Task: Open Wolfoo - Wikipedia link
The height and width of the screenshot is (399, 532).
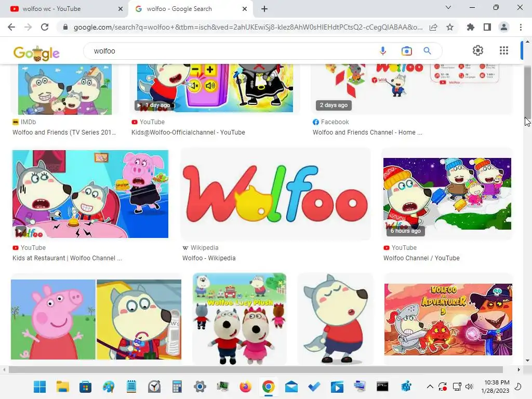Action: pyautogui.click(x=209, y=258)
